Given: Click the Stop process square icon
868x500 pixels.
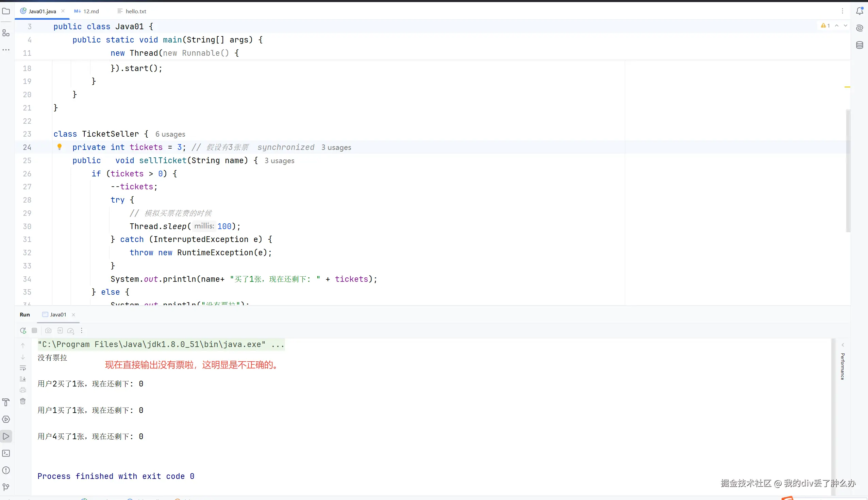Looking at the screenshot, I should [x=34, y=330].
